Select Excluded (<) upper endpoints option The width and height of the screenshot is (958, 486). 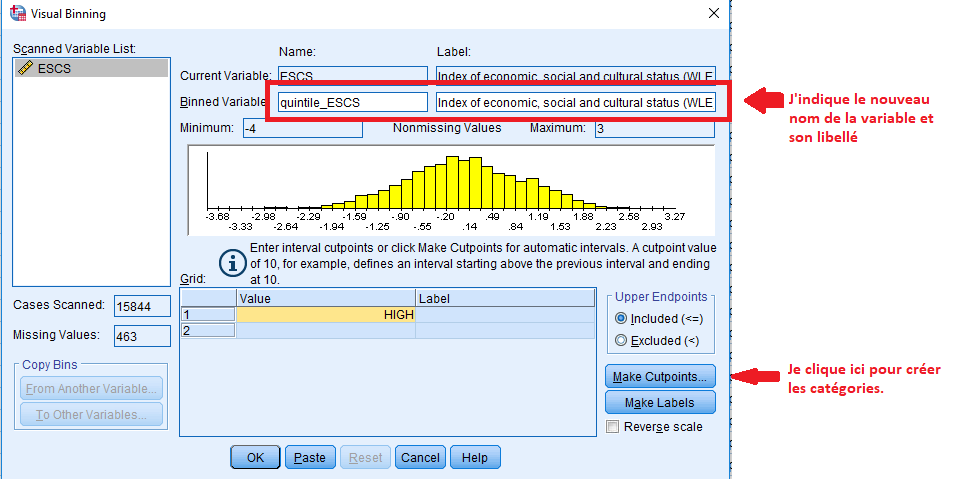coord(621,341)
